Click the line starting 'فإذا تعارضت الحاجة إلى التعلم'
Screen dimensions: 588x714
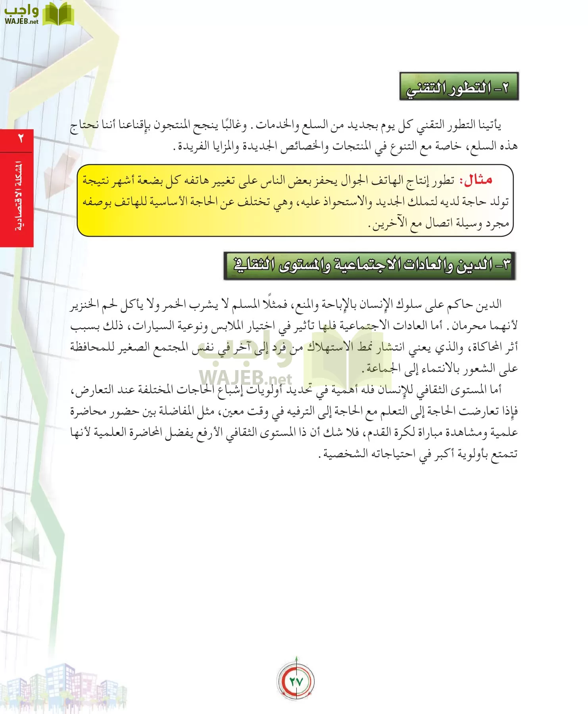click(294, 411)
